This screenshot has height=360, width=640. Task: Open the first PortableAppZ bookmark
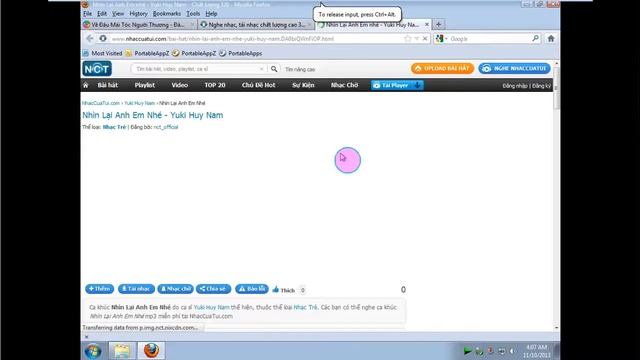147,53
